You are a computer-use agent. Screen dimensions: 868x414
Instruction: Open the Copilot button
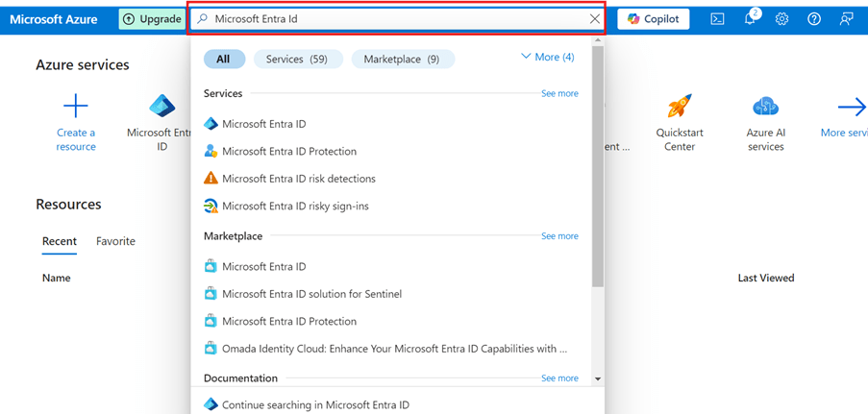pyautogui.click(x=653, y=19)
